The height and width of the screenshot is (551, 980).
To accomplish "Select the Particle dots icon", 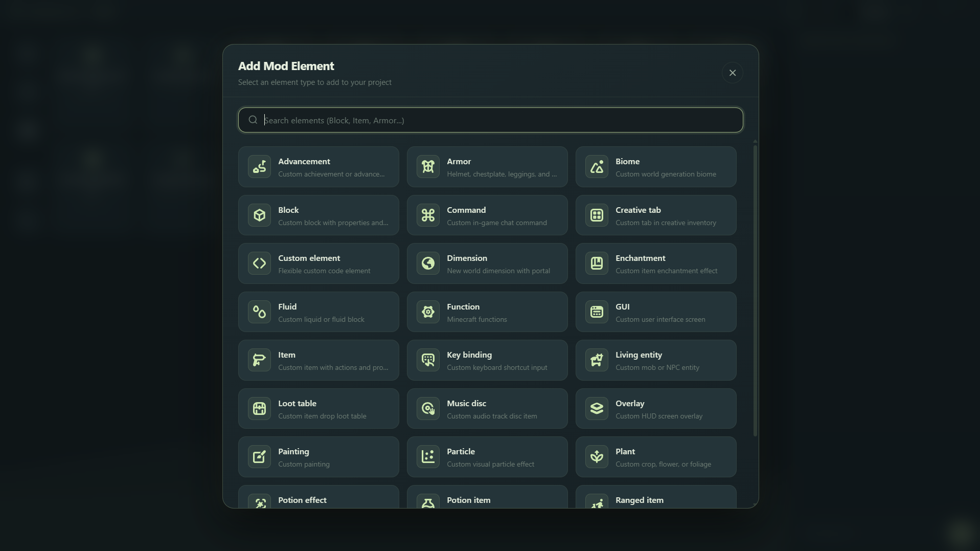I will pos(428,457).
